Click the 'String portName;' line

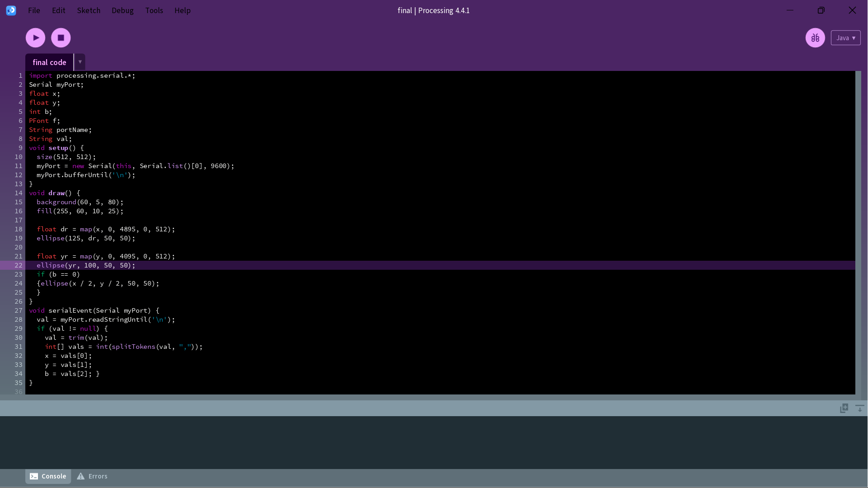tap(60, 130)
